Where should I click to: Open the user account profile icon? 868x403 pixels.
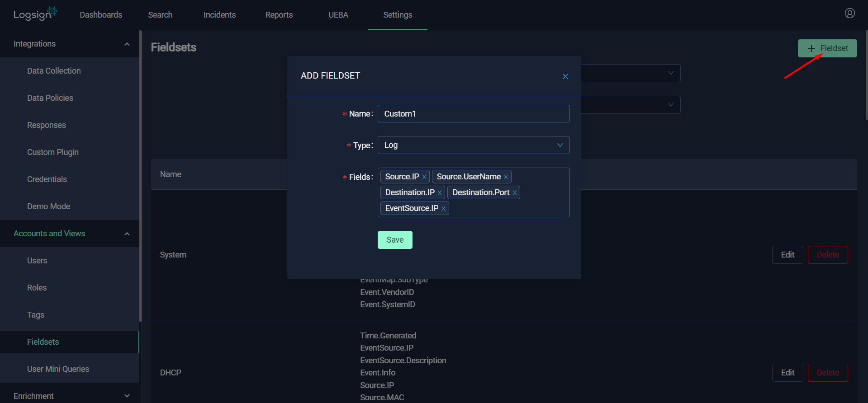pyautogui.click(x=849, y=13)
